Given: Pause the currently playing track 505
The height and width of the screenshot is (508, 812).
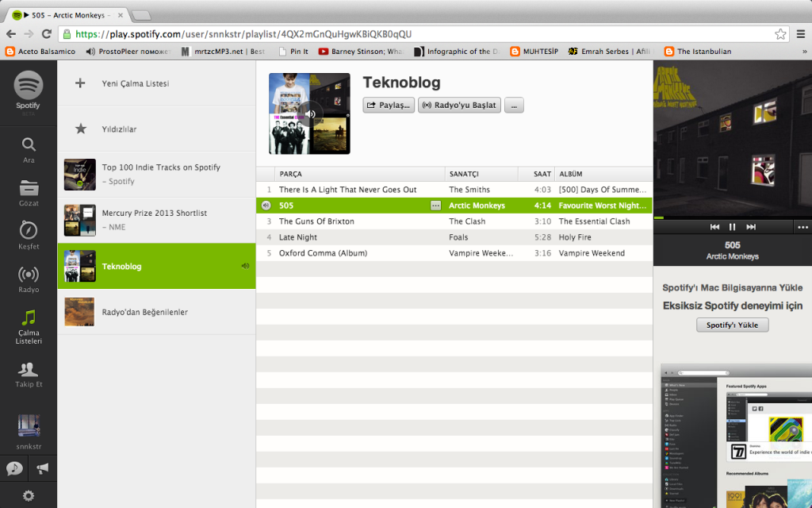Looking at the screenshot, I should point(731,226).
